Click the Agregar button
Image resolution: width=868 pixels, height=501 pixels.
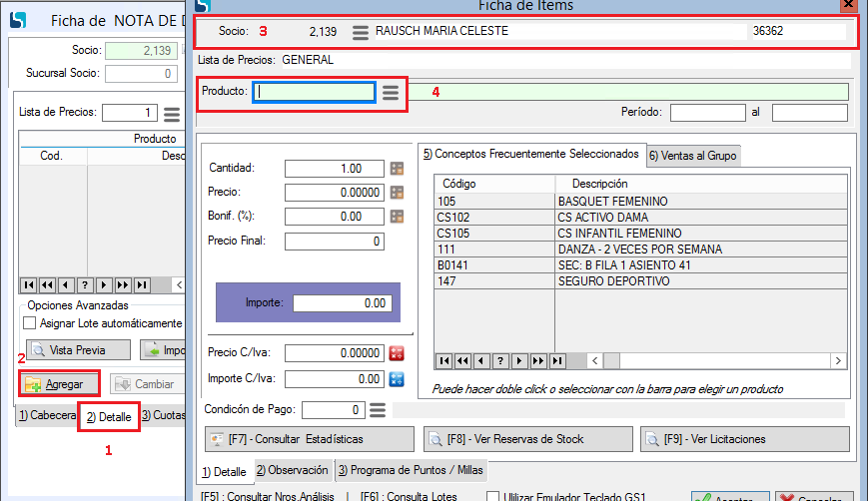[59, 384]
